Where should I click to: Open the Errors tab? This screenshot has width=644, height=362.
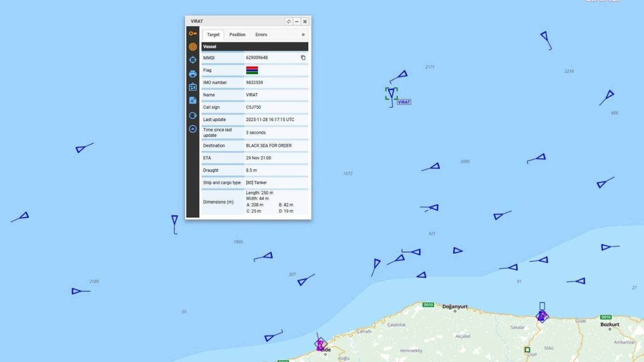[x=261, y=35]
